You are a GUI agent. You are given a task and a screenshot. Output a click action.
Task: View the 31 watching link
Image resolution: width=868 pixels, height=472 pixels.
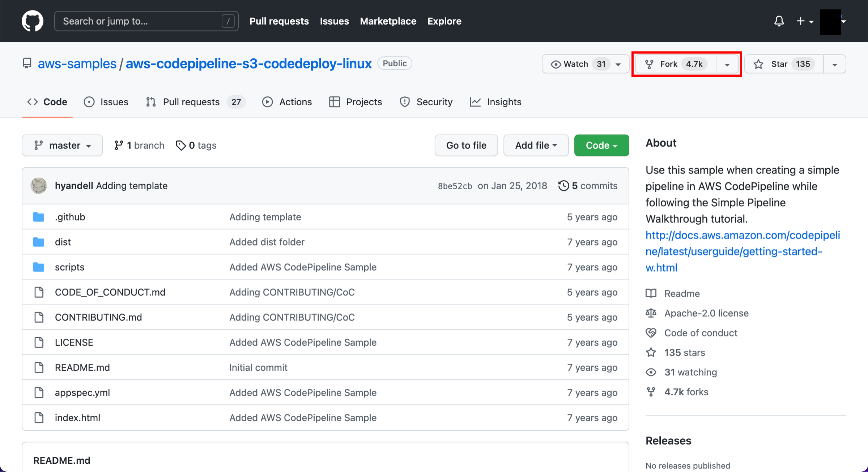coord(691,372)
